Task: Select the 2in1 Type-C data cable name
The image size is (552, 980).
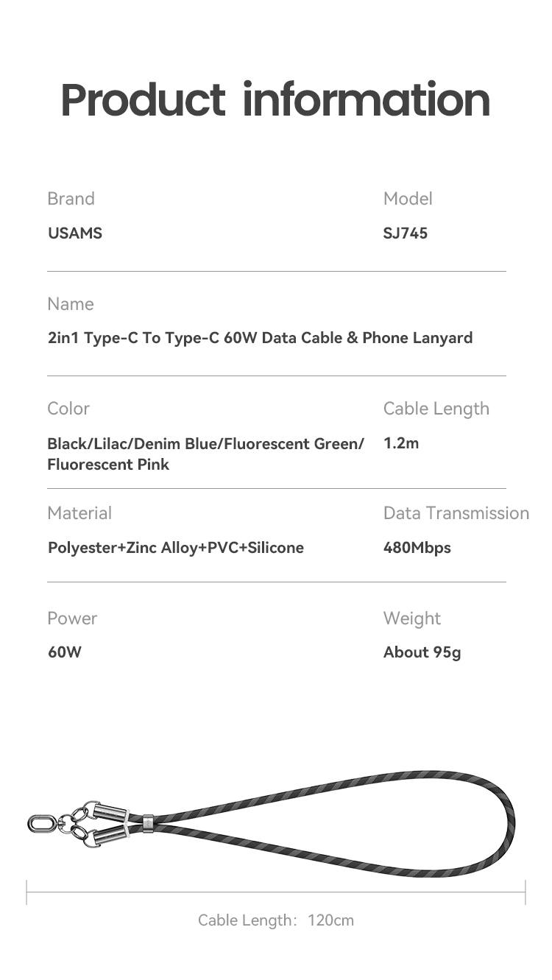Action: click(260, 338)
